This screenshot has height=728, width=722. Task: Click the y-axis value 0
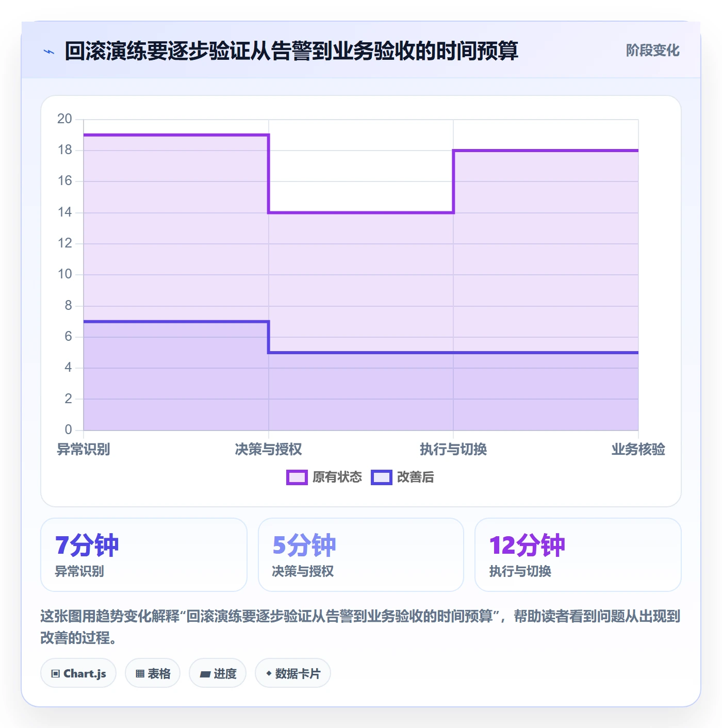coord(68,429)
